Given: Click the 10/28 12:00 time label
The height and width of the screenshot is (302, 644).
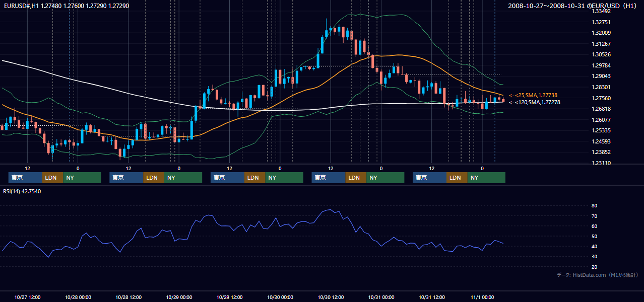Looking at the screenshot, I should [128, 297].
